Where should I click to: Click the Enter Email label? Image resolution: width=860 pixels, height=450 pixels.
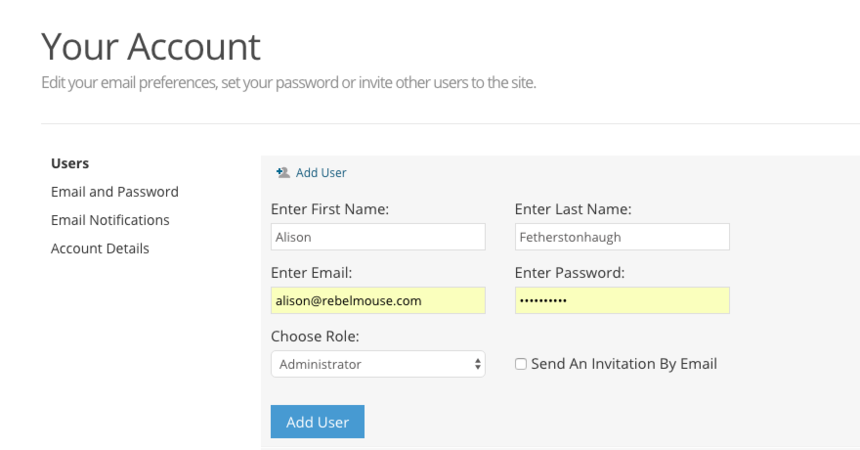pyautogui.click(x=312, y=272)
